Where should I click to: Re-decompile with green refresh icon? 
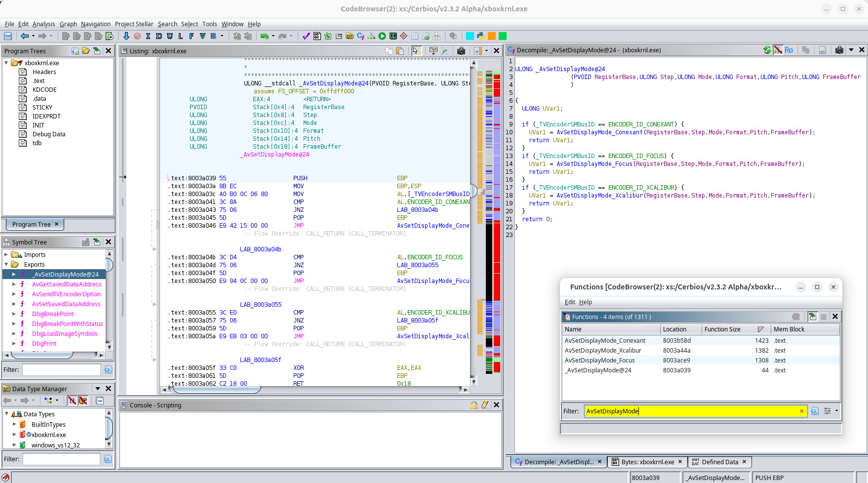coord(767,50)
